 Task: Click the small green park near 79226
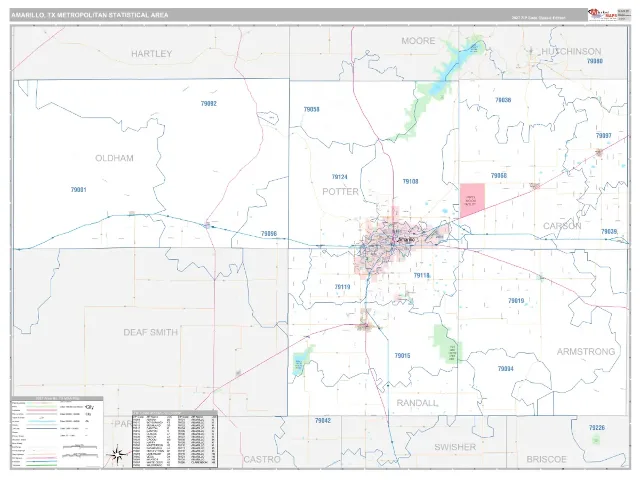596,440
